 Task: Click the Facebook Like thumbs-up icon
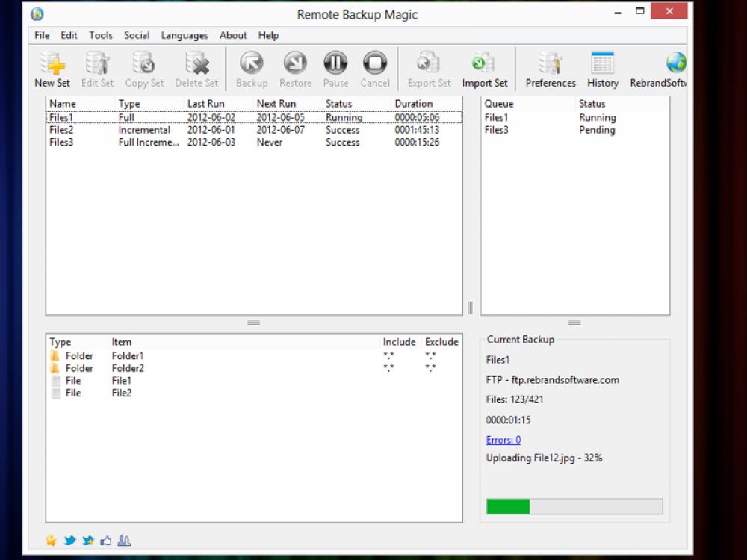pyautogui.click(x=106, y=540)
